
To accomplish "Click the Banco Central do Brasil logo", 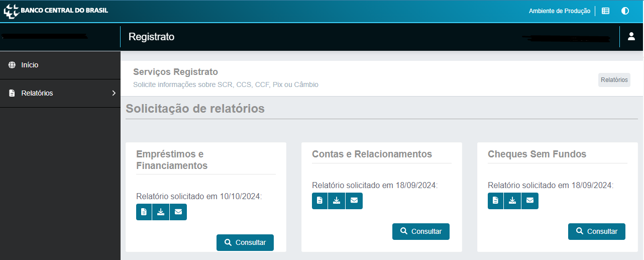I will pos(56,11).
